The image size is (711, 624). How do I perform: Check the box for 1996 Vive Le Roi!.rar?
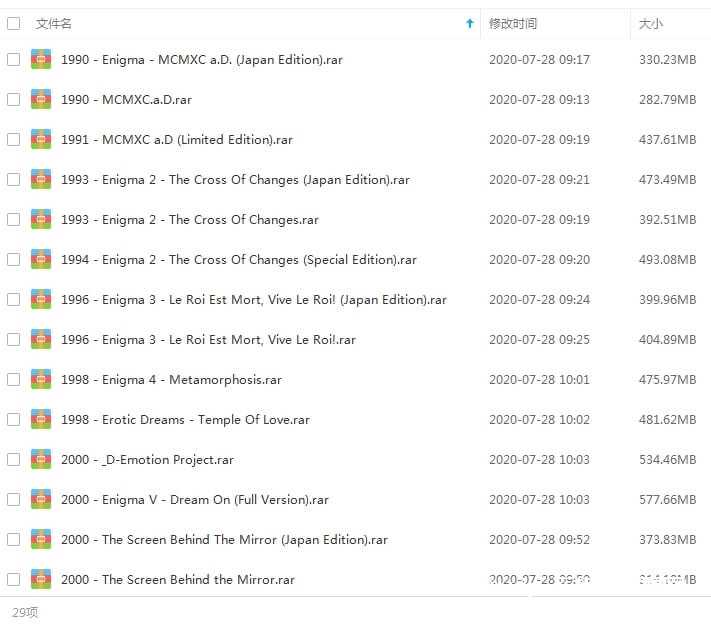tap(14, 339)
